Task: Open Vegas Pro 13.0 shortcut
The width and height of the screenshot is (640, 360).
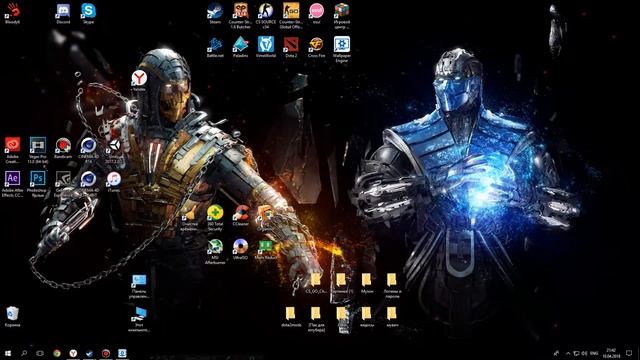Action: pos(38,150)
